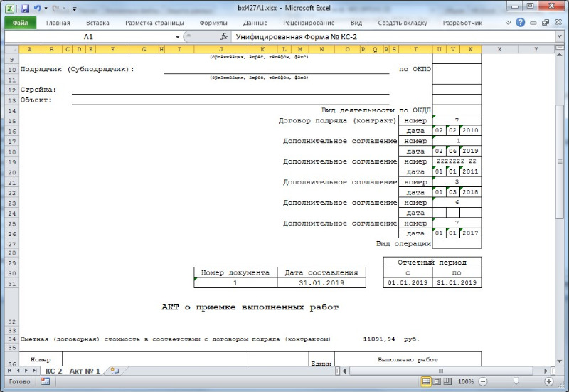Click the zoom in plus button

pos(548,381)
